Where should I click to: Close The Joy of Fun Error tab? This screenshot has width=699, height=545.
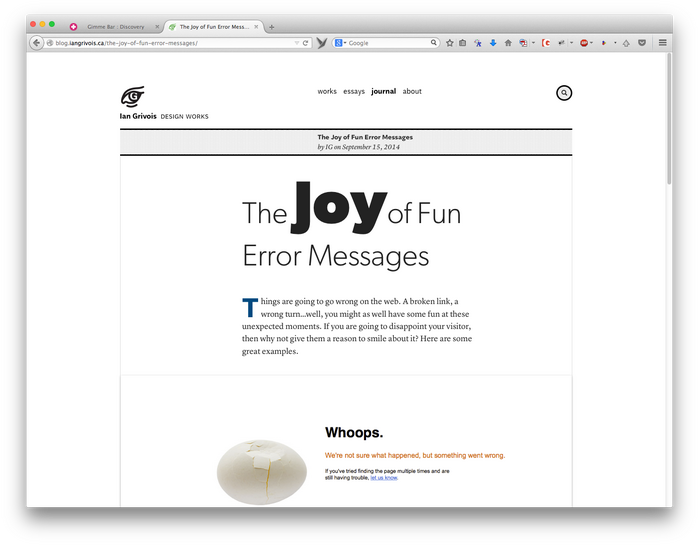pos(256,27)
